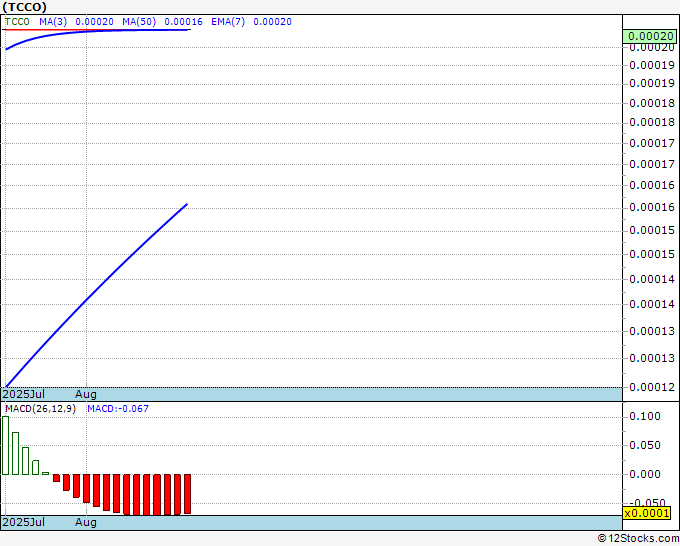Click the yellow x0.0001 multiplier tag
The image size is (680, 546).
click(x=647, y=513)
